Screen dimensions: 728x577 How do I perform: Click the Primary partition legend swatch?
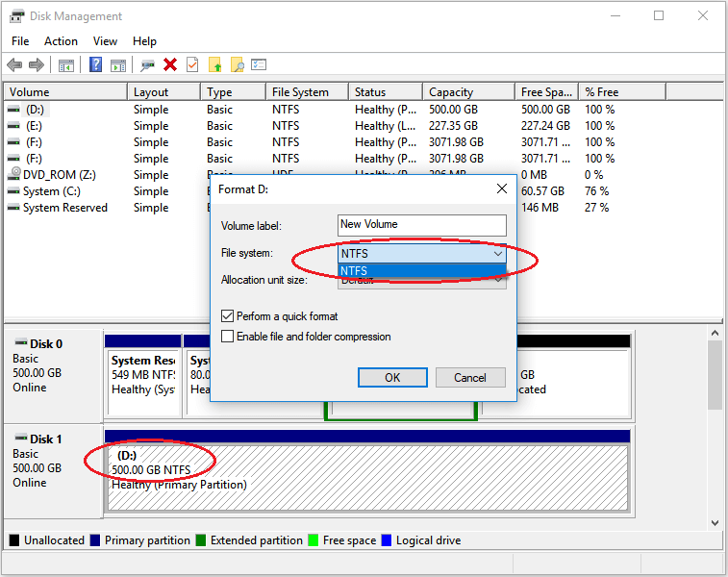point(94,540)
